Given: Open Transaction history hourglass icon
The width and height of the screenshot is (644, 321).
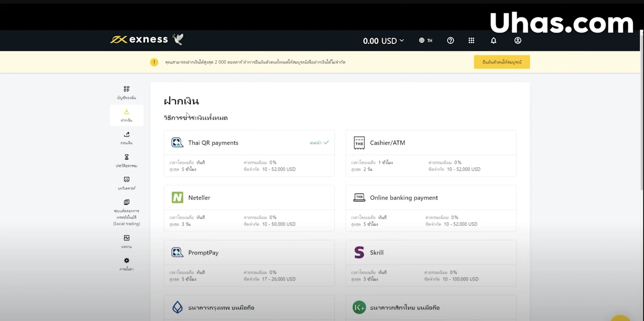Looking at the screenshot, I should [x=126, y=157].
